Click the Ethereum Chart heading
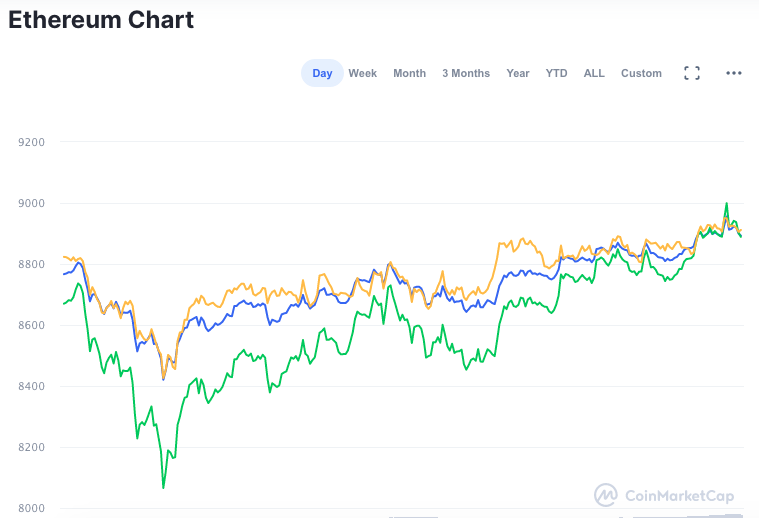The image size is (759, 518). point(101,20)
